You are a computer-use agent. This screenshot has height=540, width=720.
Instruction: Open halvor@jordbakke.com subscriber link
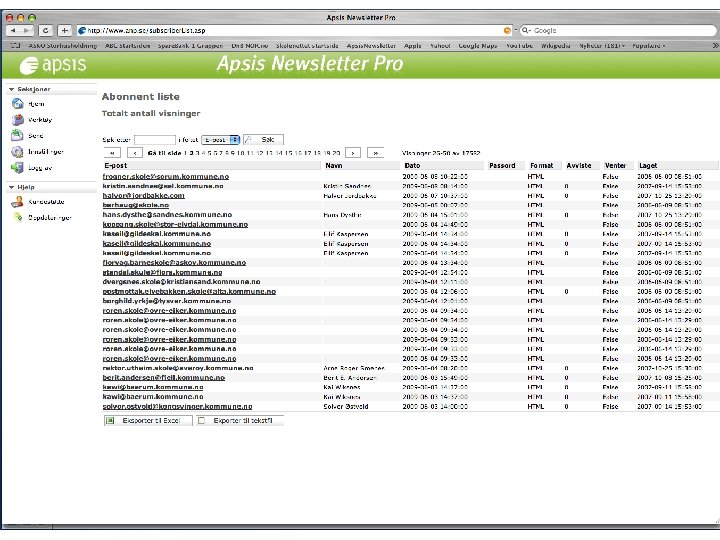tap(144, 196)
